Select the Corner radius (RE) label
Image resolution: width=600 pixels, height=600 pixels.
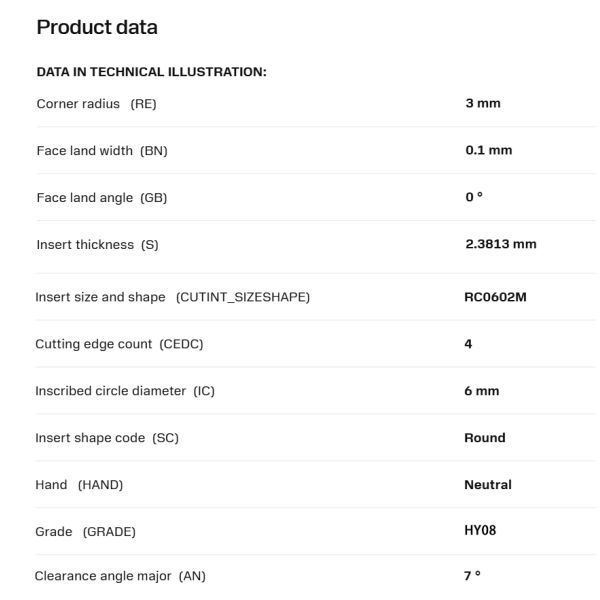pyautogui.click(x=96, y=104)
